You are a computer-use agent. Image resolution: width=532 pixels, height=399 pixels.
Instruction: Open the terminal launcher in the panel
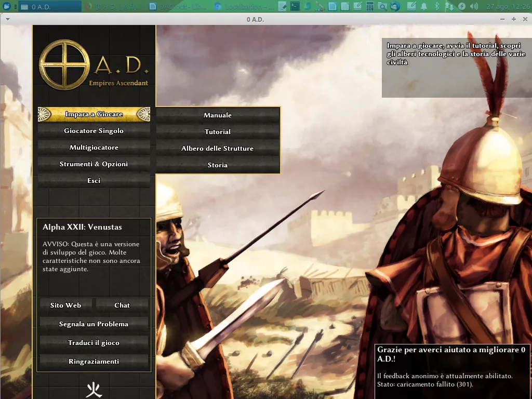(x=295, y=6)
